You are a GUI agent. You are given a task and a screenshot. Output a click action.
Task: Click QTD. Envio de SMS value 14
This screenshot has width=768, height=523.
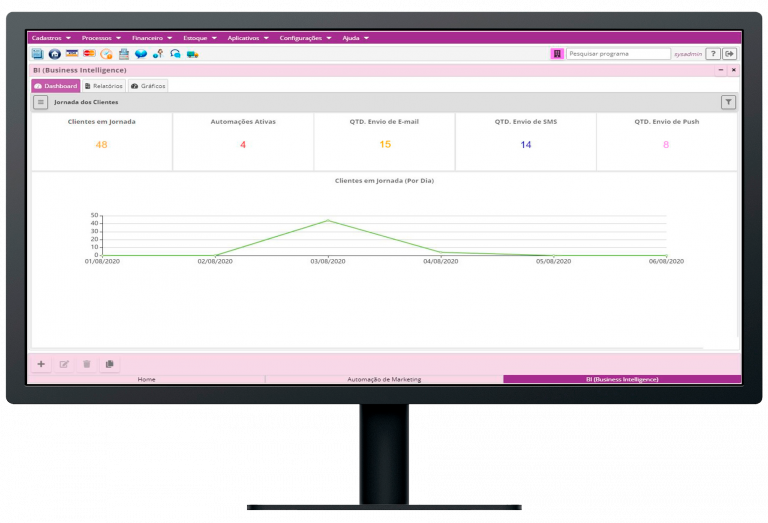pyautogui.click(x=526, y=144)
